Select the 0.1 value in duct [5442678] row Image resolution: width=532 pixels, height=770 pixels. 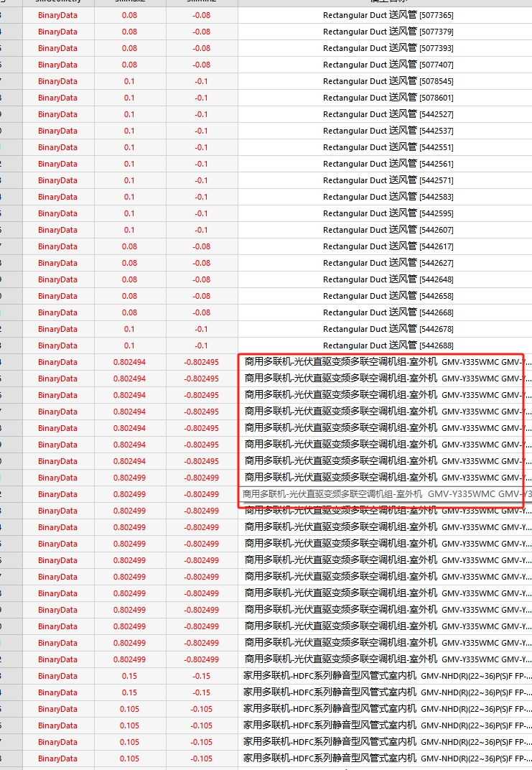pos(129,330)
